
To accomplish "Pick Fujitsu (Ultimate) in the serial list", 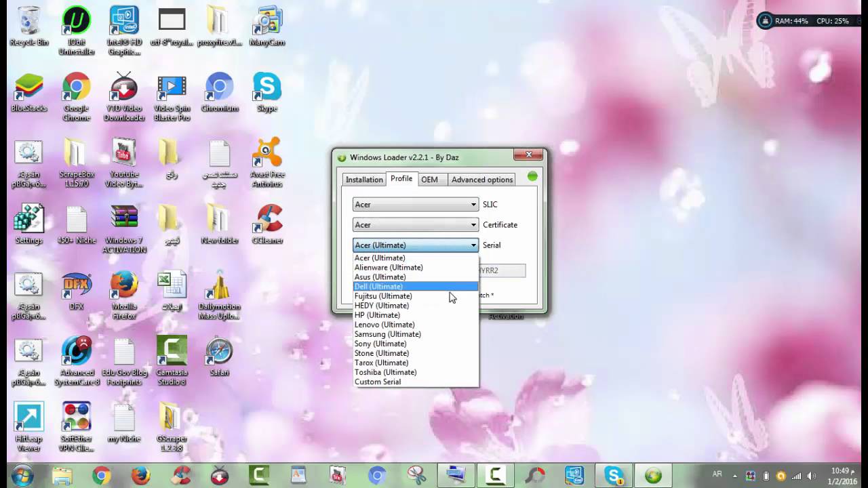I will coord(416,296).
